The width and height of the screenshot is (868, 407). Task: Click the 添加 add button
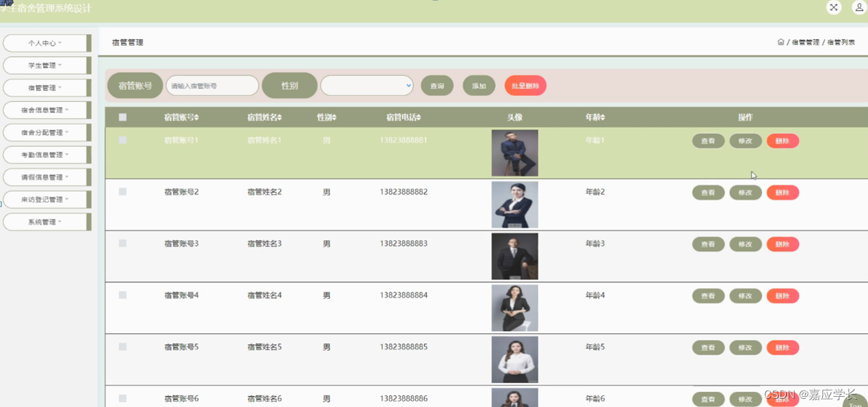tap(479, 86)
